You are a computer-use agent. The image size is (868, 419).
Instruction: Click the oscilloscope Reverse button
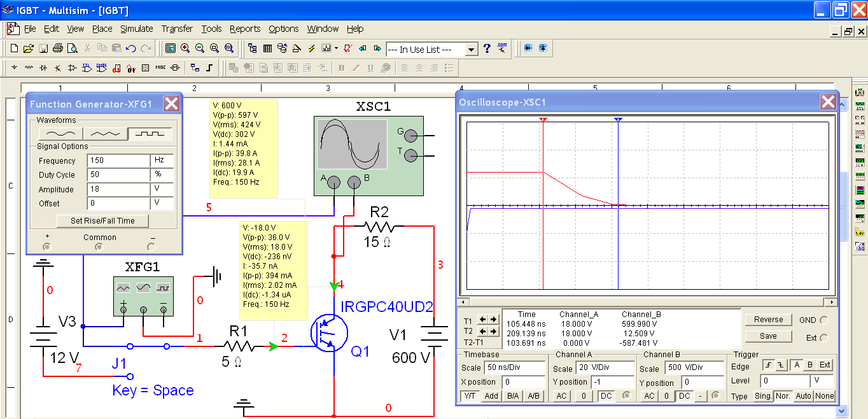[x=768, y=320]
